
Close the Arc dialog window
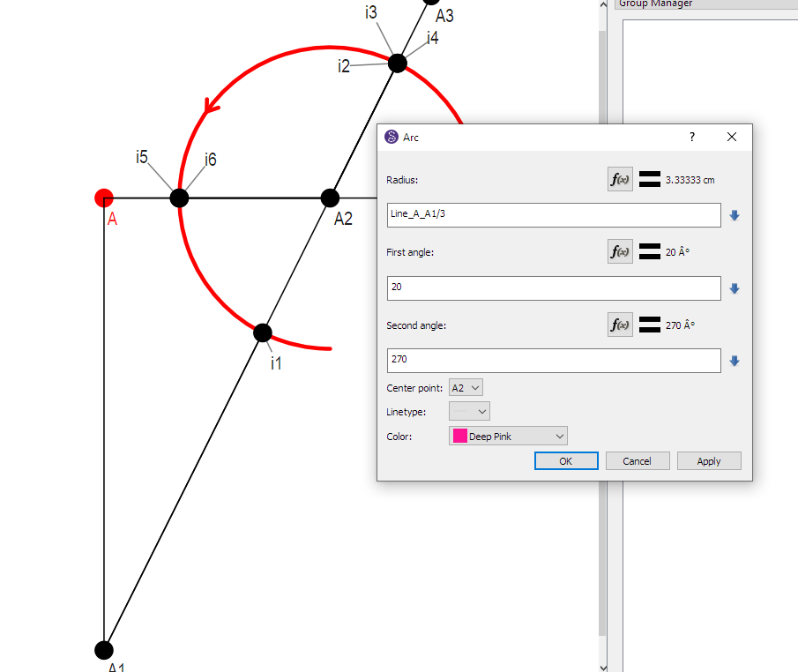732,137
